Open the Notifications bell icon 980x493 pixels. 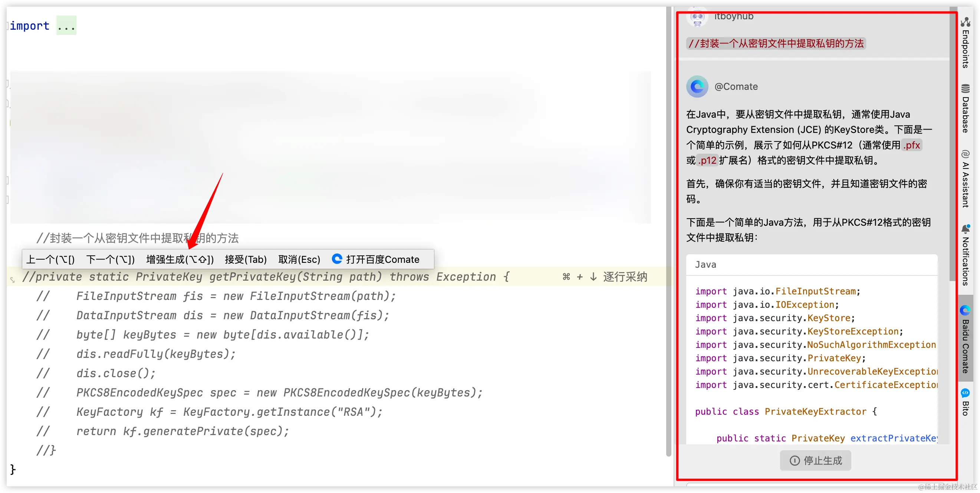click(x=965, y=229)
